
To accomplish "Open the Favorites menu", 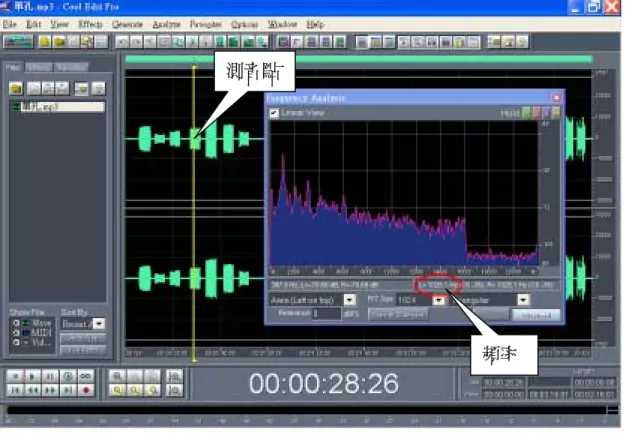I will coord(206,24).
